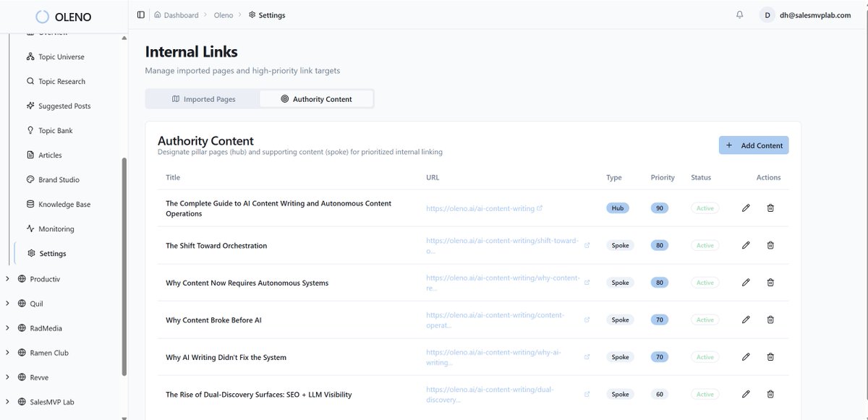This screenshot has height=420, width=868.
Task: Toggle the sidebar panel icon
Action: coord(141,14)
